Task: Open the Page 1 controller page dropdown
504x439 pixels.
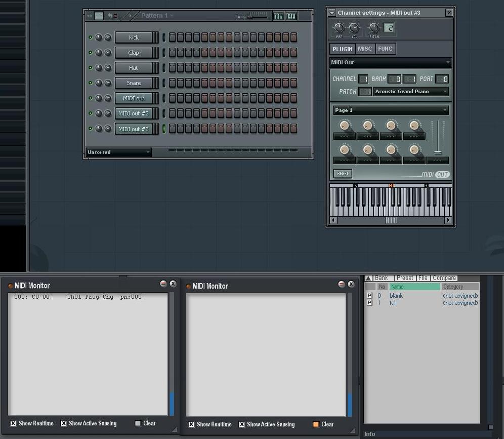Action: [391, 110]
